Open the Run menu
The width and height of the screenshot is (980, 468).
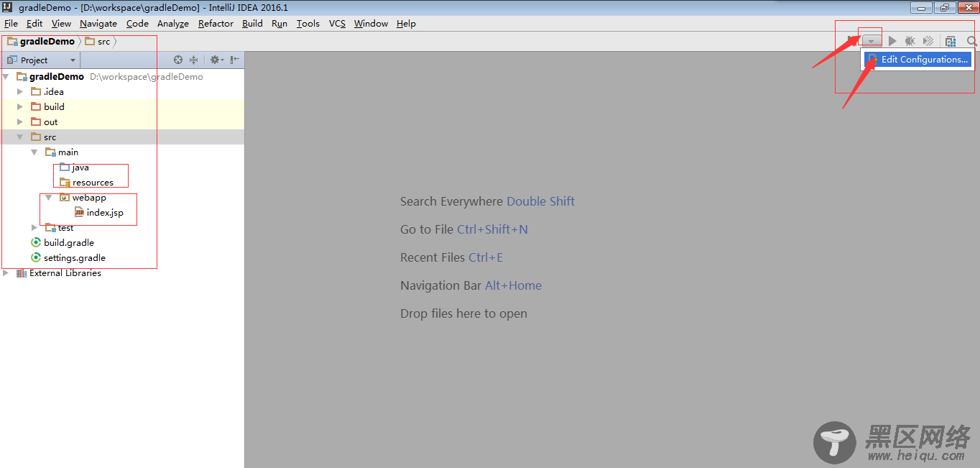coord(279,23)
